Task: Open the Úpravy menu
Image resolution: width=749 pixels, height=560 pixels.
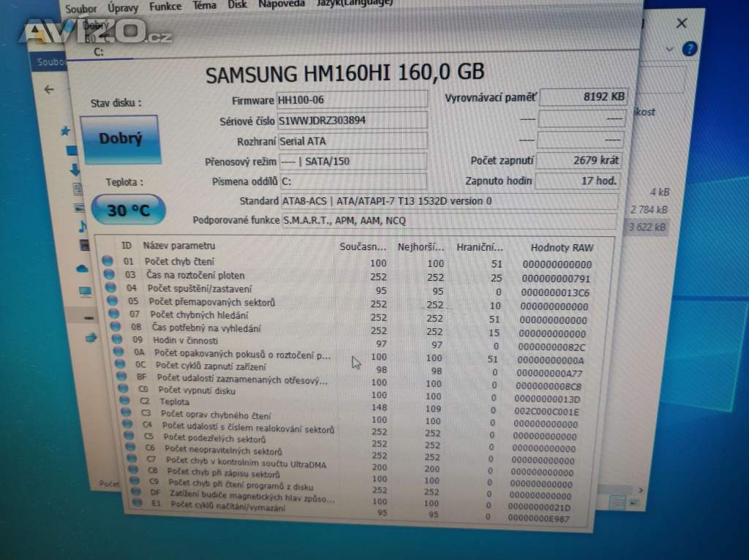Action: coord(123,7)
